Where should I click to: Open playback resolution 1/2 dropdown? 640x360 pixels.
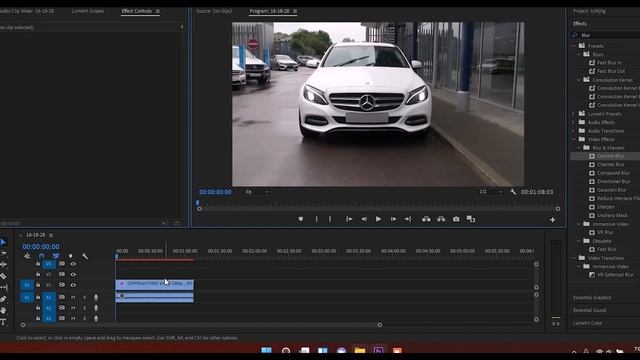pyautogui.click(x=491, y=192)
